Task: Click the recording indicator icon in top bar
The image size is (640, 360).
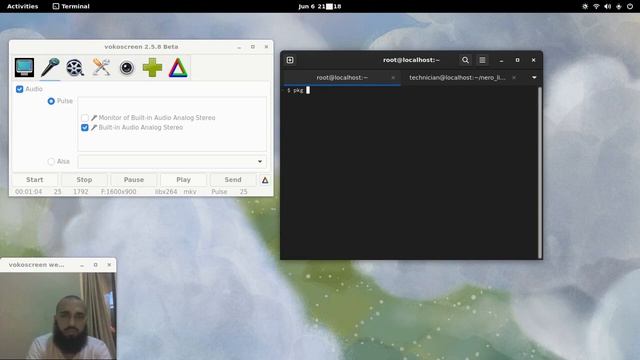Action: click(x=619, y=7)
